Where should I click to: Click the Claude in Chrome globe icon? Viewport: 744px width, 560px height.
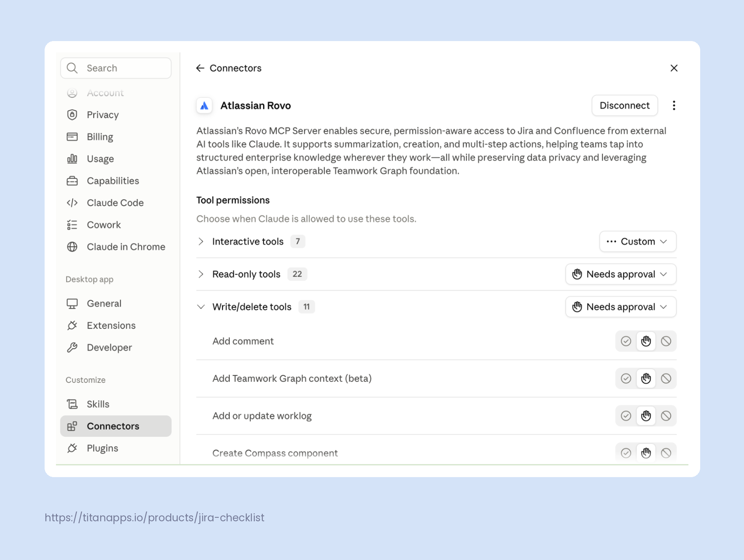(72, 247)
